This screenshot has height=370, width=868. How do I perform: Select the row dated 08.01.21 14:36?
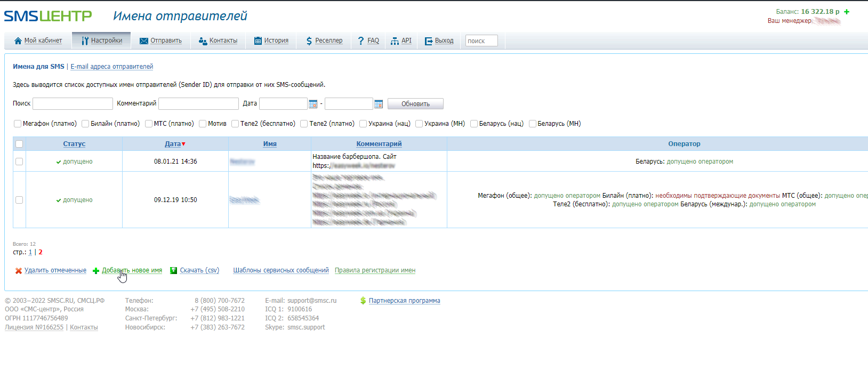pyautogui.click(x=19, y=162)
